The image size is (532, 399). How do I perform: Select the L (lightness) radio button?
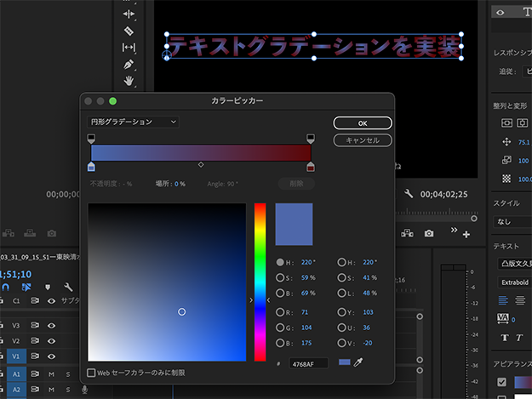point(342,295)
